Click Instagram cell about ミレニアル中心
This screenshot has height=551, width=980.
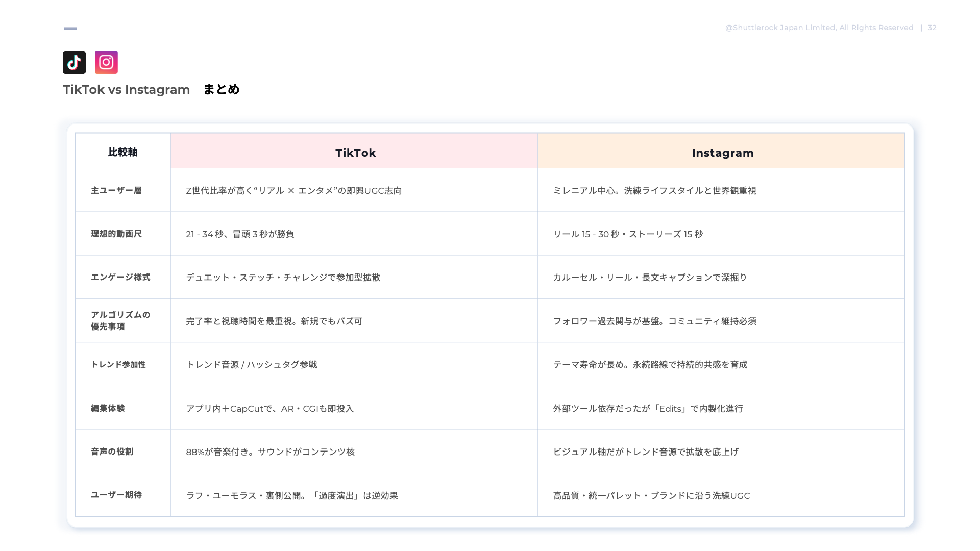tap(654, 191)
